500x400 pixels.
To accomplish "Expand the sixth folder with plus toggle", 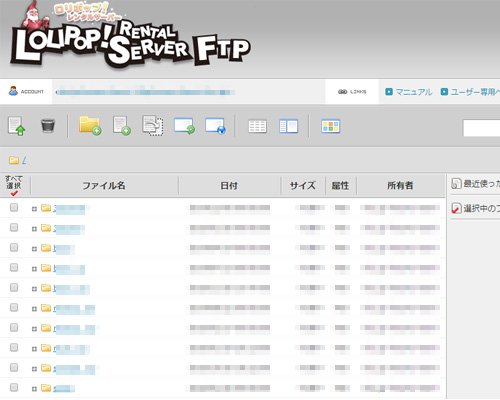I will pos(34,309).
